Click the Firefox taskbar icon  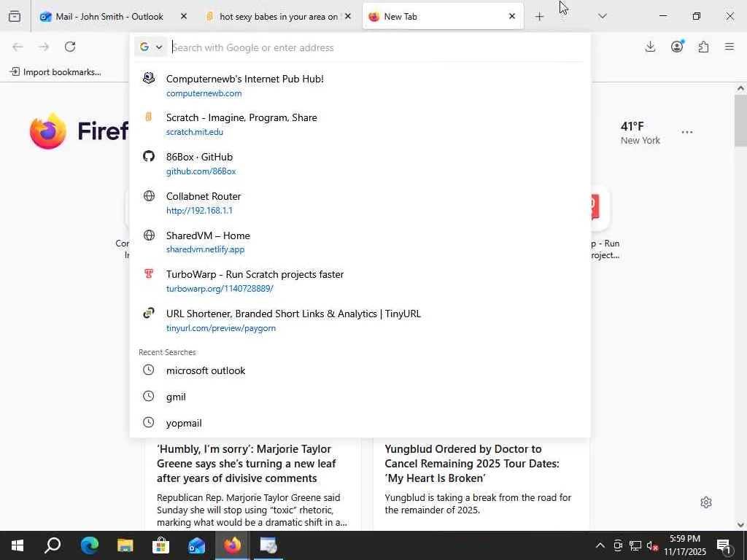pos(233,545)
